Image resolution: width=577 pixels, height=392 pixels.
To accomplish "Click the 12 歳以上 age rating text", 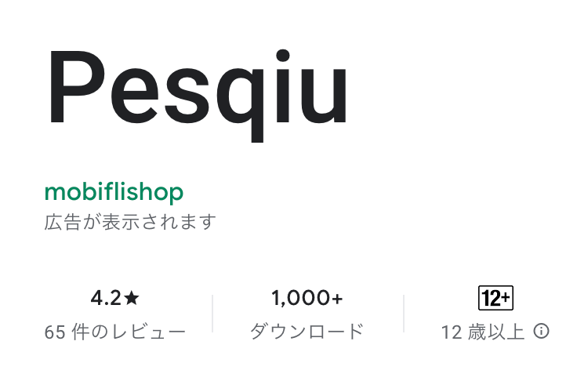I will pos(483,332).
